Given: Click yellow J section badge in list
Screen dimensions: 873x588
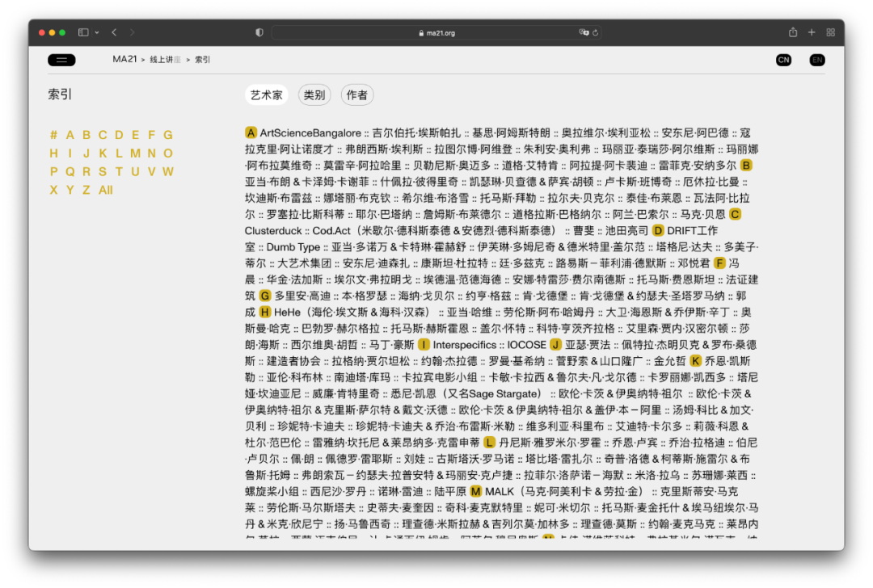Looking at the screenshot, I should click(555, 345).
